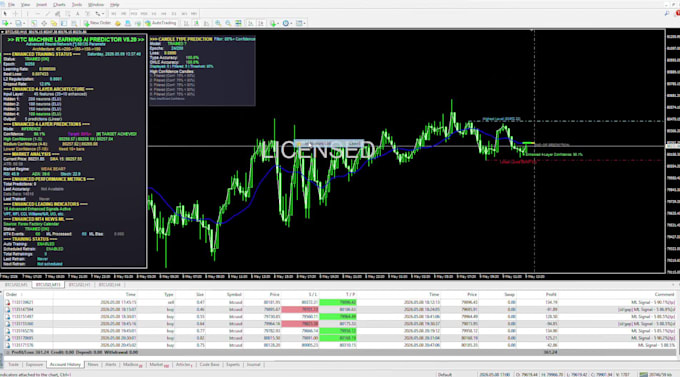
Task: Select the D1 timeframe button
Action: pyautogui.click(x=173, y=14)
